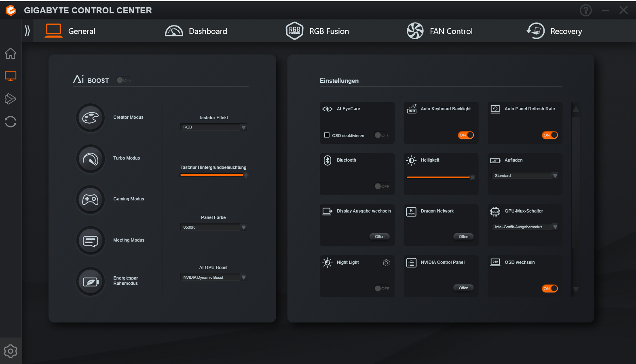Image resolution: width=636 pixels, height=364 pixels.
Task: Adjust the Helligkeit brightness slider
Action: 440,177
